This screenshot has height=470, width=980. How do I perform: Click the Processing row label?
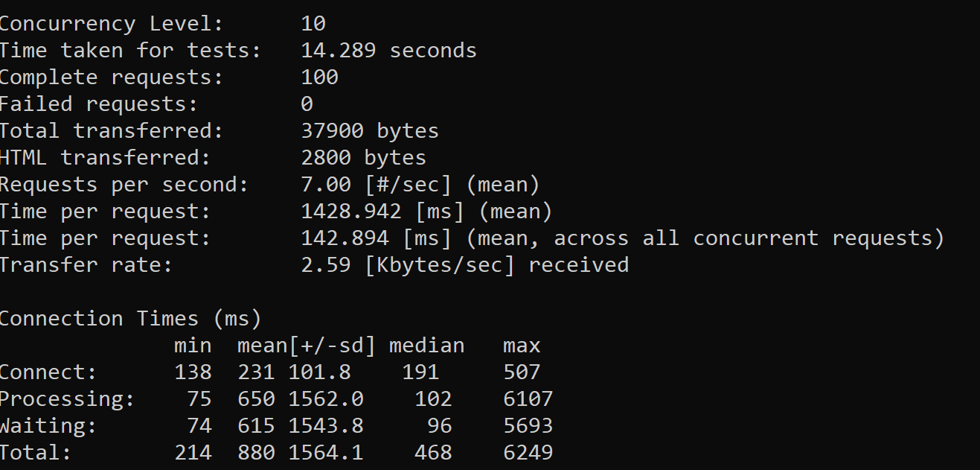pos(67,399)
